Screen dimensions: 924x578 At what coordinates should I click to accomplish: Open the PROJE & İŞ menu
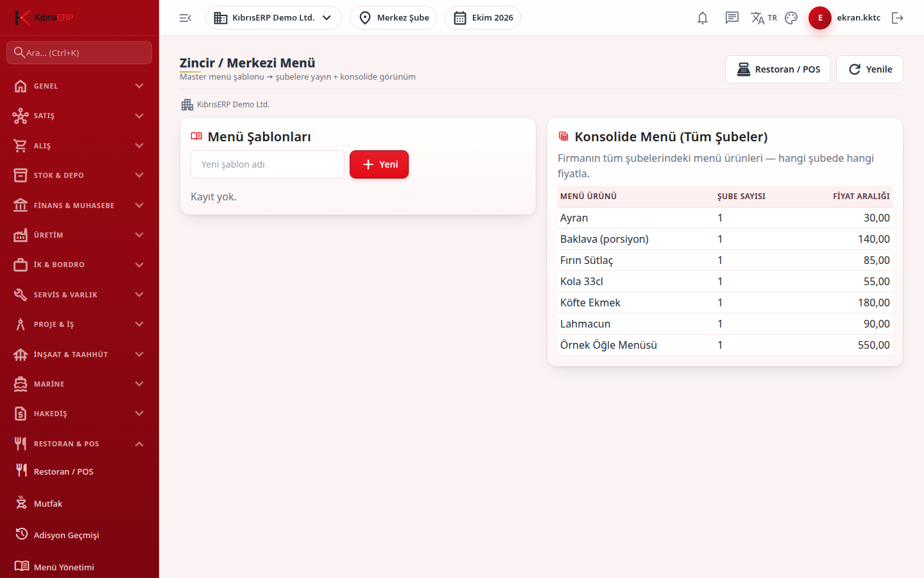coord(80,324)
